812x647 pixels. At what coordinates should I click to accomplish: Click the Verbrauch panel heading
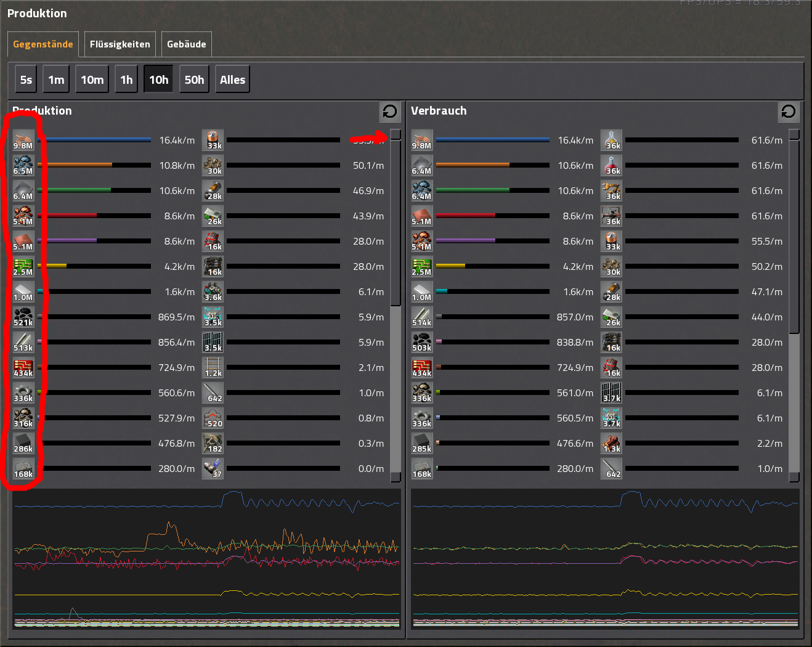click(x=439, y=111)
